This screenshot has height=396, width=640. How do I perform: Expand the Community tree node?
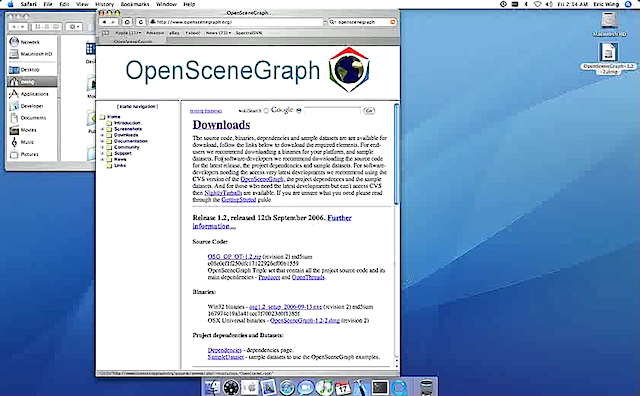pyautogui.click(x=102, y=147)
